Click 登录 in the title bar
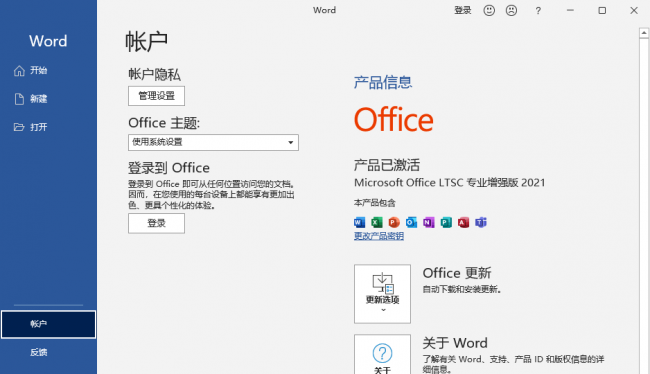This screenshot has width=650, height=374. [463, 10]
